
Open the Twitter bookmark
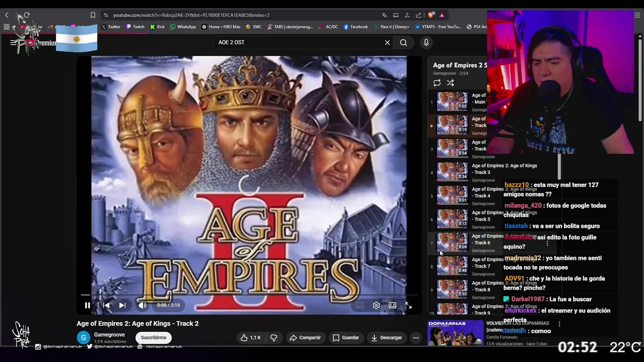[x=111, y=27]
